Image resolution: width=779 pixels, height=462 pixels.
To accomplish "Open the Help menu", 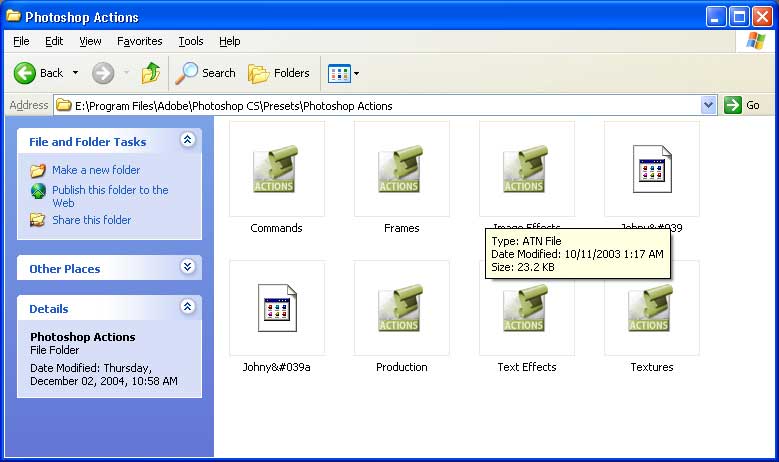I will point(230,41).
